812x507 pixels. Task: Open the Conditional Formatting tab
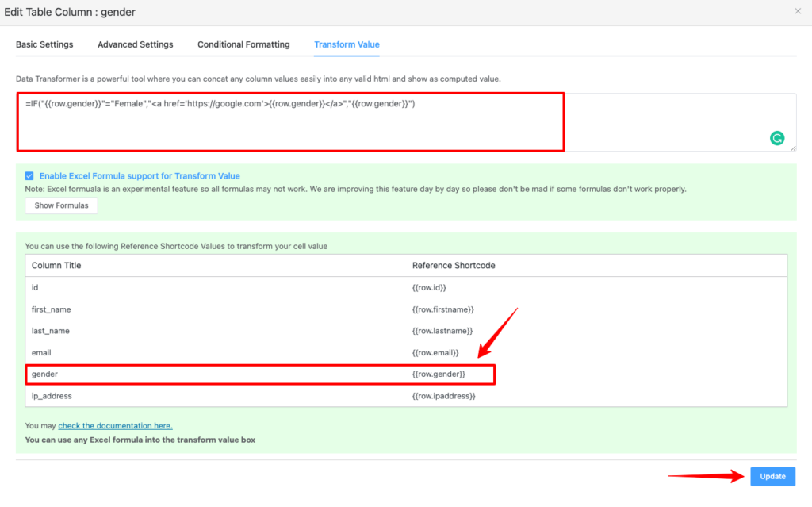[243, 44]
